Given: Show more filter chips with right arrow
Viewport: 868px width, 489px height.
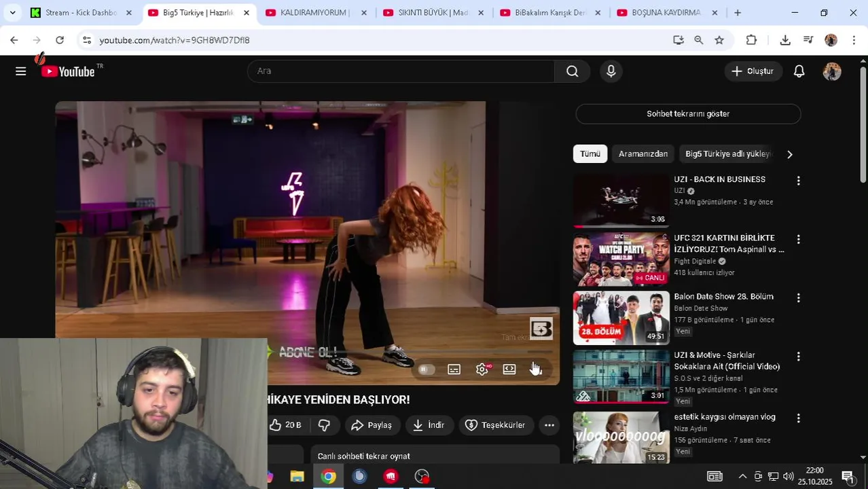Looking at the screenshot, I should pos(789,154).
